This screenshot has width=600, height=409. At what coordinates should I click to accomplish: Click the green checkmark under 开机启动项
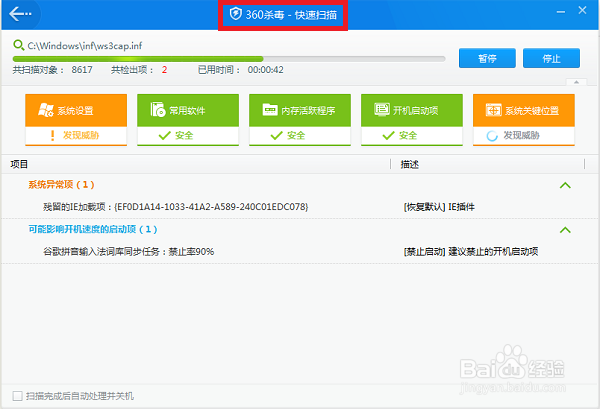pyautogui.click(x=388, y=135)
